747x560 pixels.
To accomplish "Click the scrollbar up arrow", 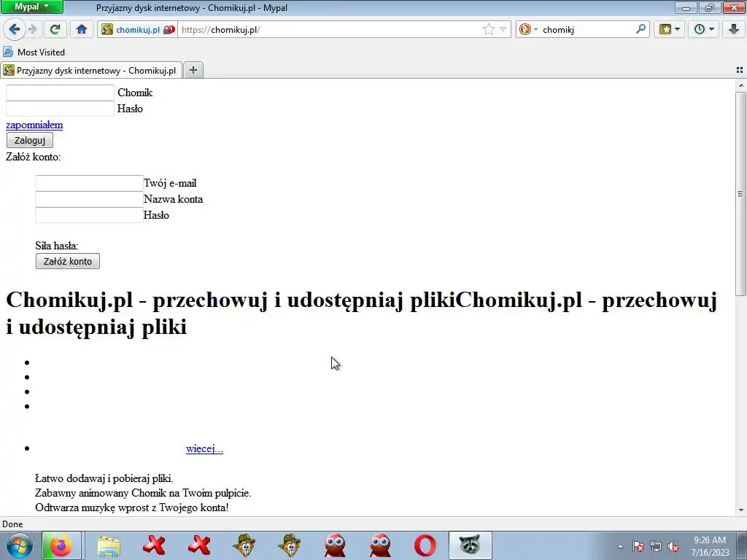I will pos(740,85).
